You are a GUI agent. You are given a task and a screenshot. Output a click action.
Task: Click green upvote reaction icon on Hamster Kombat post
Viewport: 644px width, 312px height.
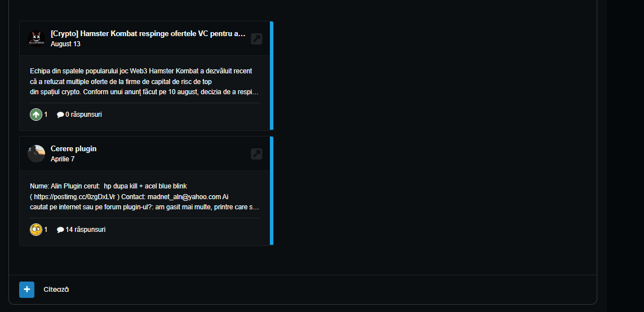36,115
